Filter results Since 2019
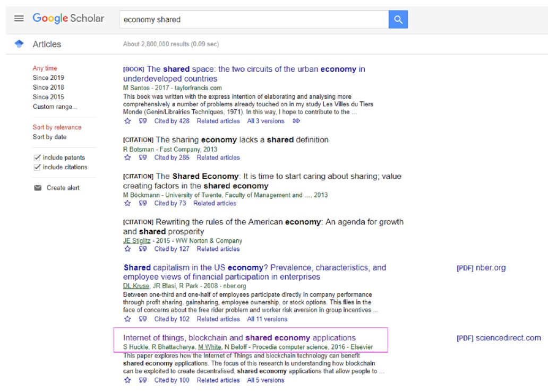The width and height of the screenshot is (548, 392). pyautogui.click(x=48, y=78)
